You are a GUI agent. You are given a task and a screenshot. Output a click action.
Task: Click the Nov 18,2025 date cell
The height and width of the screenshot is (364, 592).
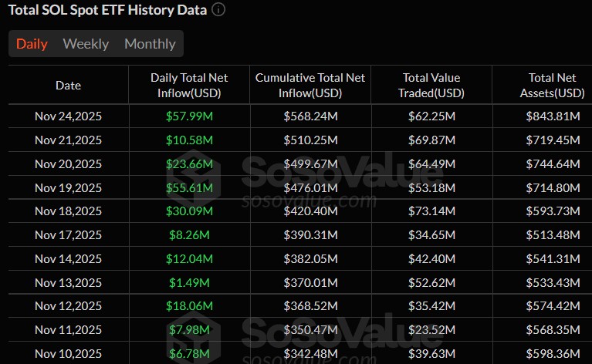point(69,211)
